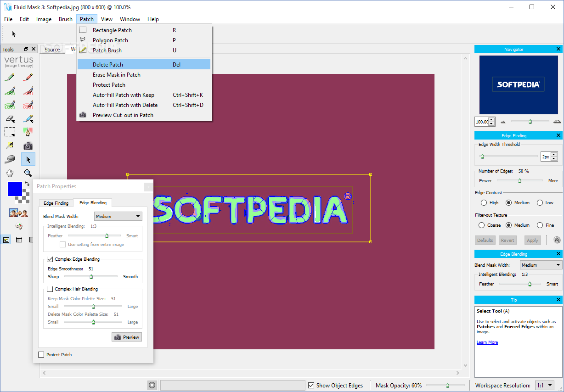Open the Workspace Resolution 1:1 dropdown
The width and height of the screenshot is (564, 392).
(544, 386)
